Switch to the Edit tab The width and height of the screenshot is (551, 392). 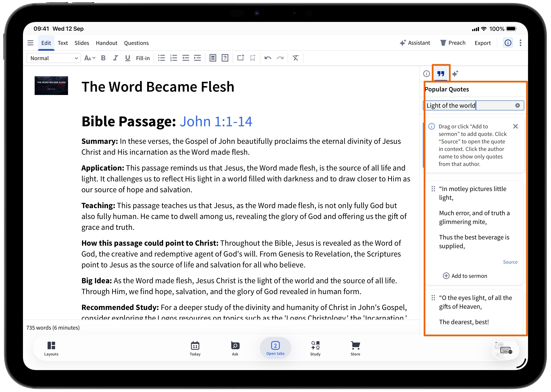coord(46,43)
